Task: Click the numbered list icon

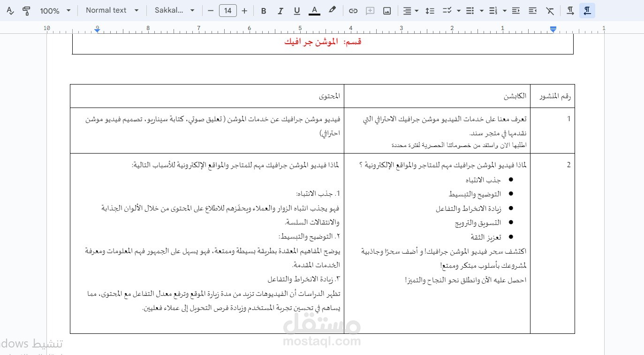Action: tap(493, 10)
